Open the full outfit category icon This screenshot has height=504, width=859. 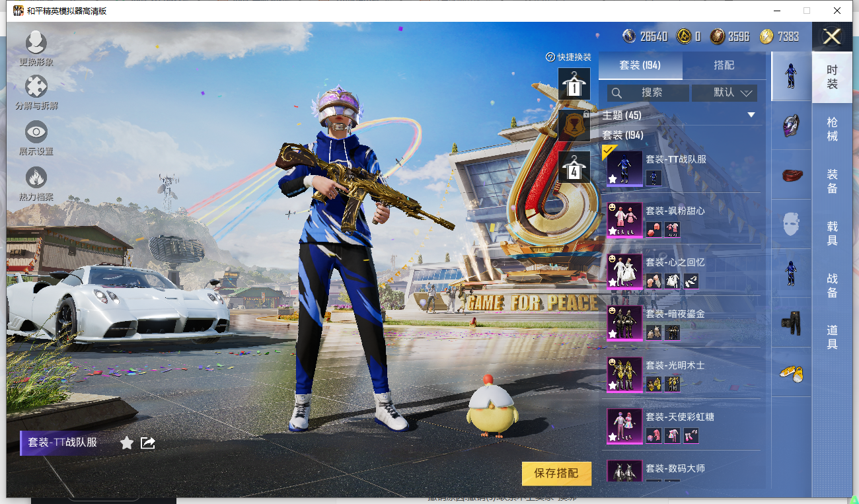(791, 76)
